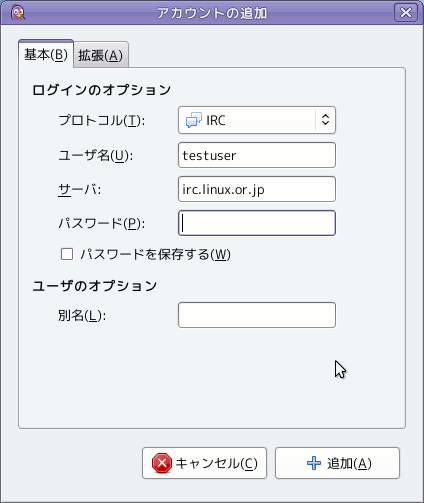
Task: Click the 追加(A) button to add the account
Action: tap(337, 463)
